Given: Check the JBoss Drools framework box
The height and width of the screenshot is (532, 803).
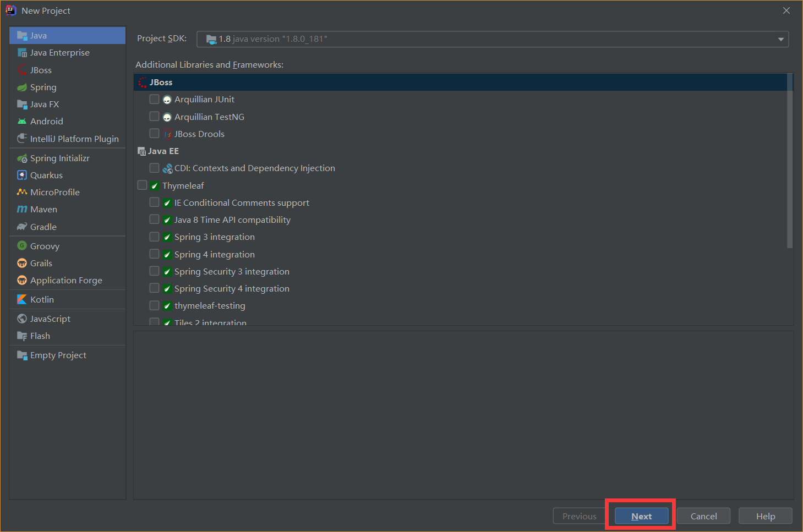Looking at the screenshot, I should [154, 134].
